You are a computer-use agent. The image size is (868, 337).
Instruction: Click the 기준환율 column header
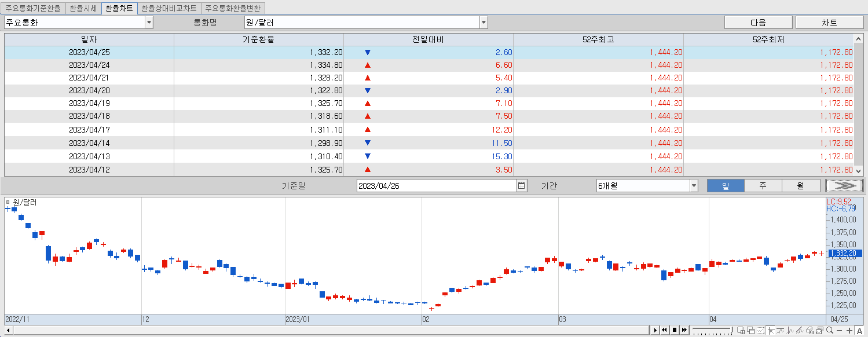tap(259, 39)
